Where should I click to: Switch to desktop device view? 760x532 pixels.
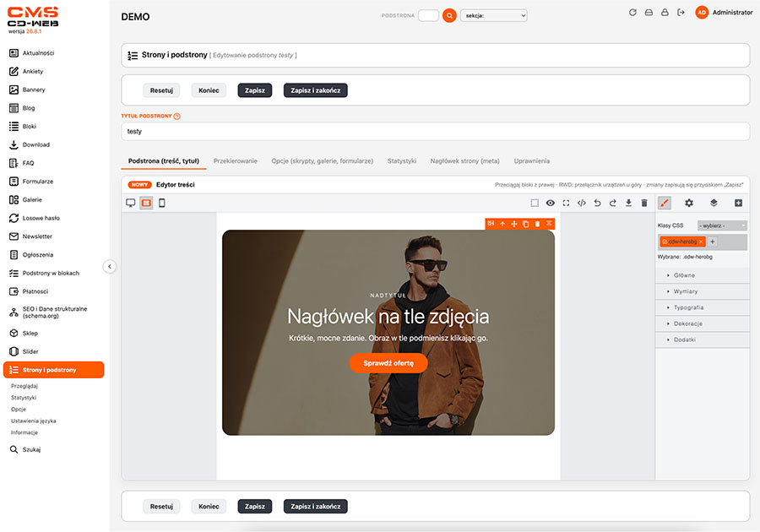[130, 203]
